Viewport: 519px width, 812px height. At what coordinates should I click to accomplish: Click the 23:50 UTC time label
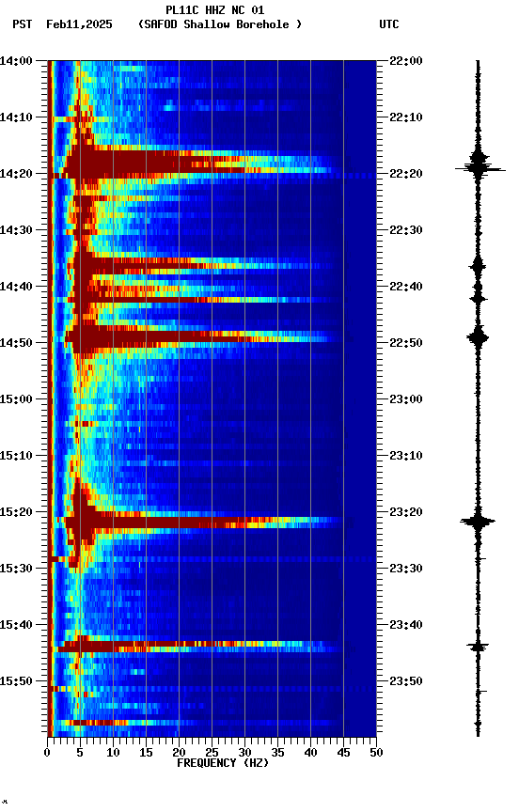coord(406,681)
